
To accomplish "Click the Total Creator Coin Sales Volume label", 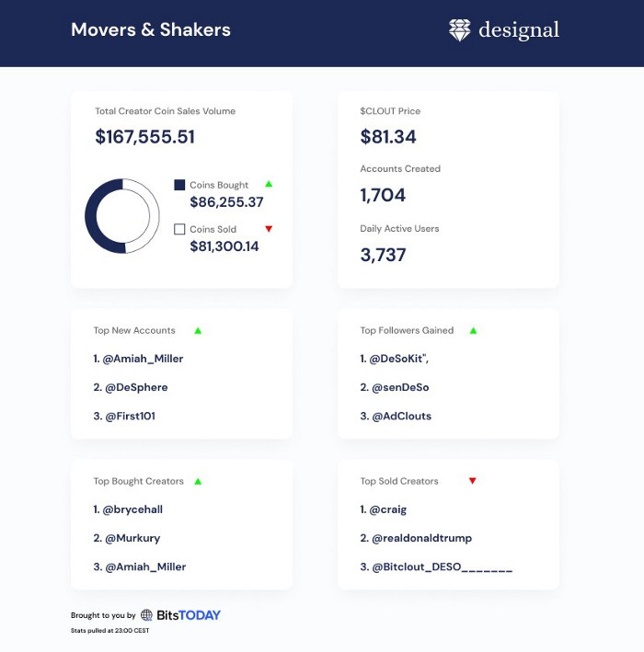I will click(x=166, y=111).
